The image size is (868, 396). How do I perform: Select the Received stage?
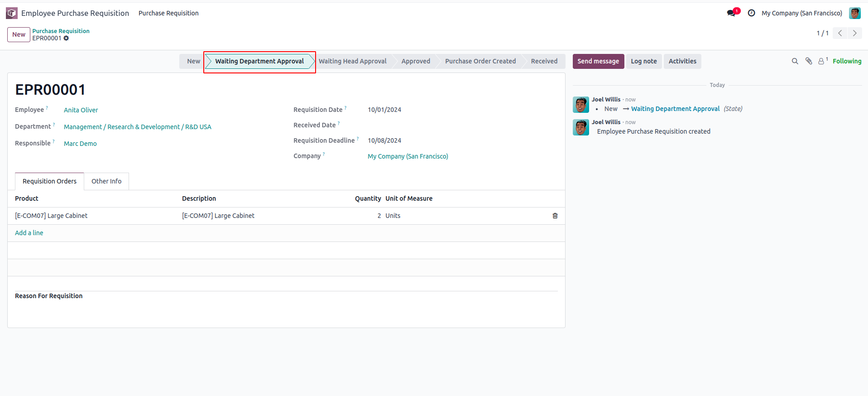(x=544, y=61)
